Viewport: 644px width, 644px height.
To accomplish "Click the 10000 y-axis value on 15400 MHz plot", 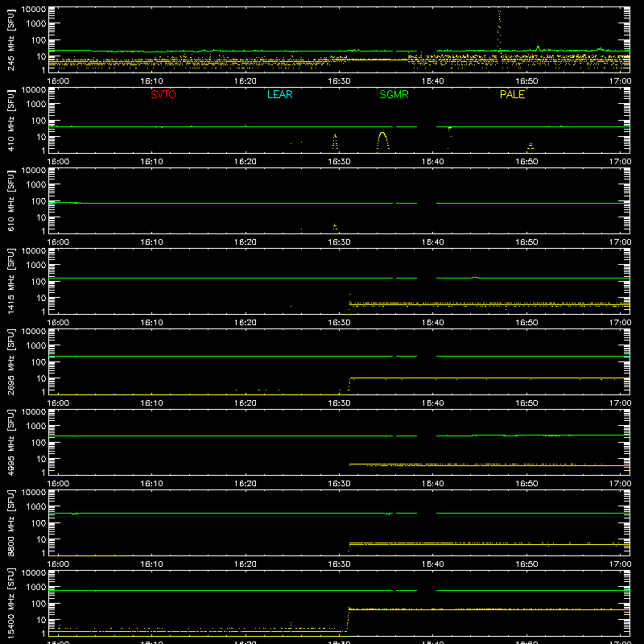I will [34, 573].
